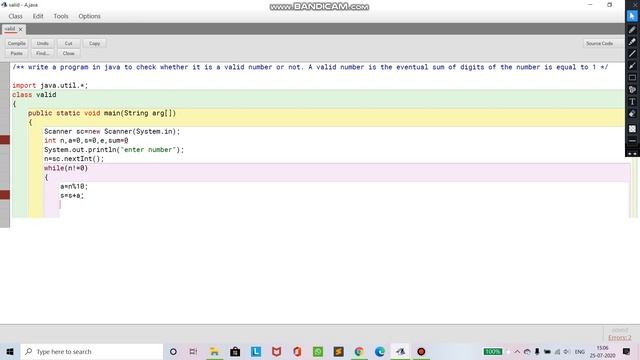Select the highlighter marker tool
This screenshot has height=360, width=640.
tap(632, 42)
